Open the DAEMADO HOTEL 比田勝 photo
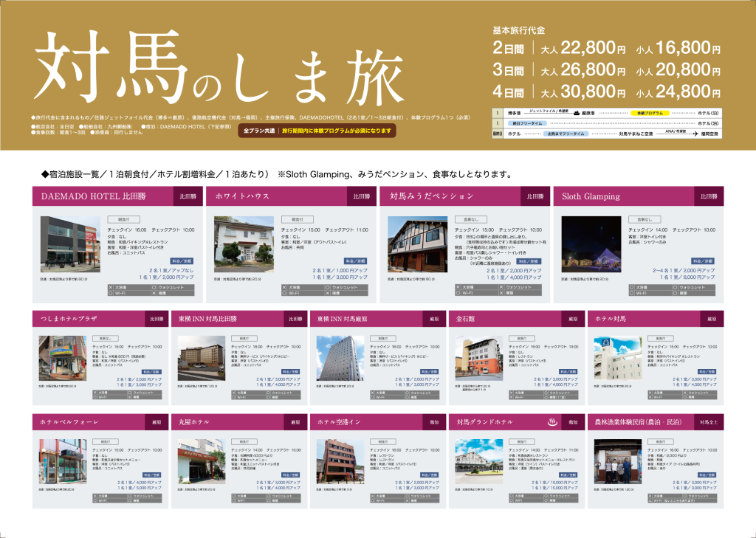 click(70, 244)
